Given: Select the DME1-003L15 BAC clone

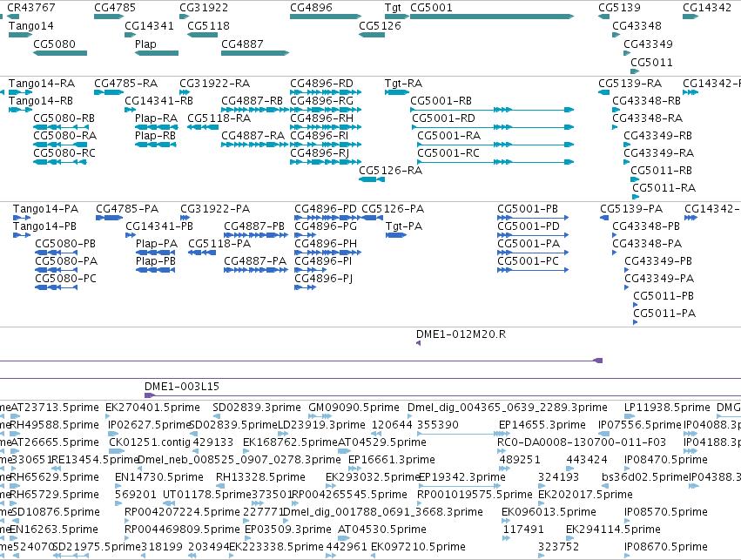Looking at the screenshot, I should (443, 395).
